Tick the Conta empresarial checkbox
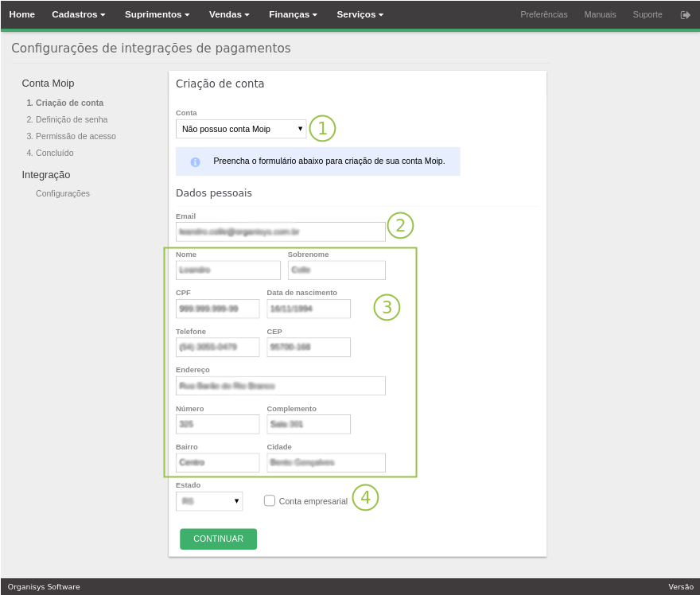This screenshot has height=595, width=700. click(x=269, y=500)
